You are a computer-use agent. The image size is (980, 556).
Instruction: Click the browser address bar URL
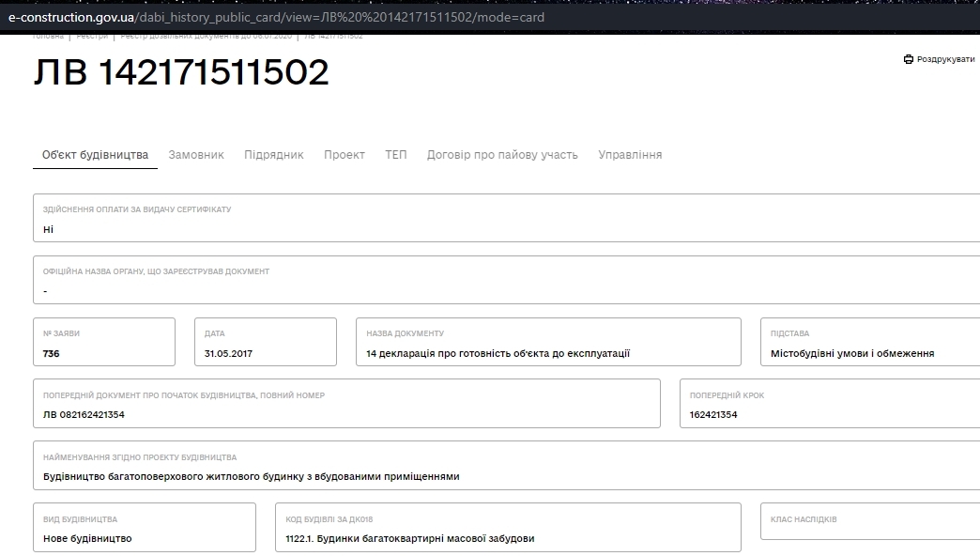[x=276, y=18]
